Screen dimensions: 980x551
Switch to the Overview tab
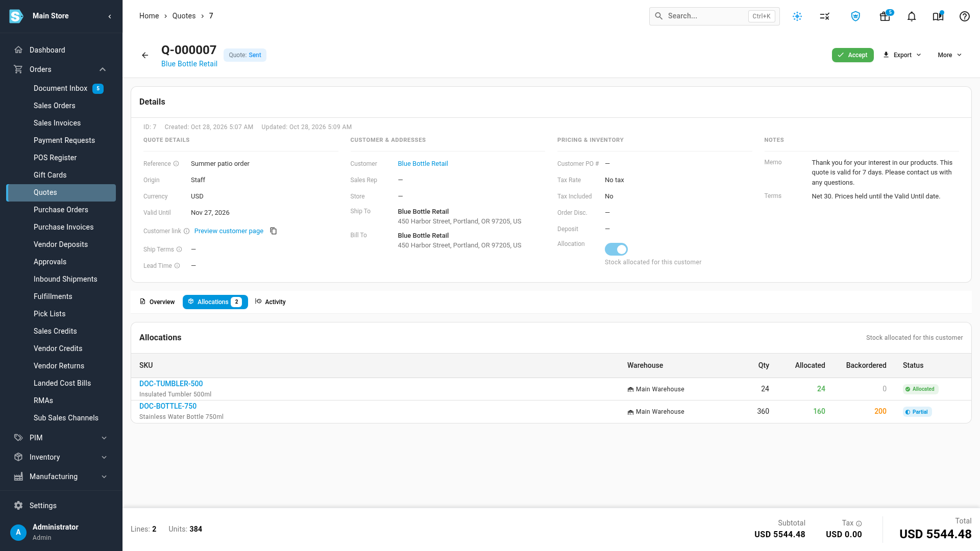[157, 302]
